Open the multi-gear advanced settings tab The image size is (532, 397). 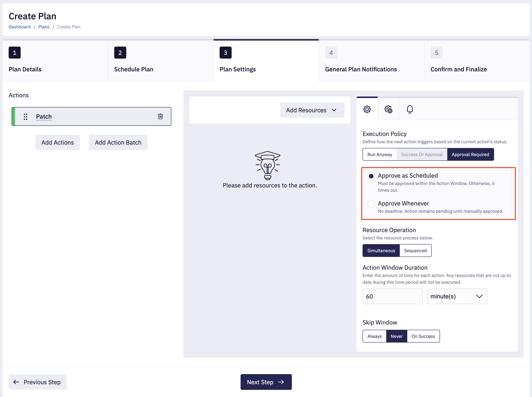click(x=388, y=109)
